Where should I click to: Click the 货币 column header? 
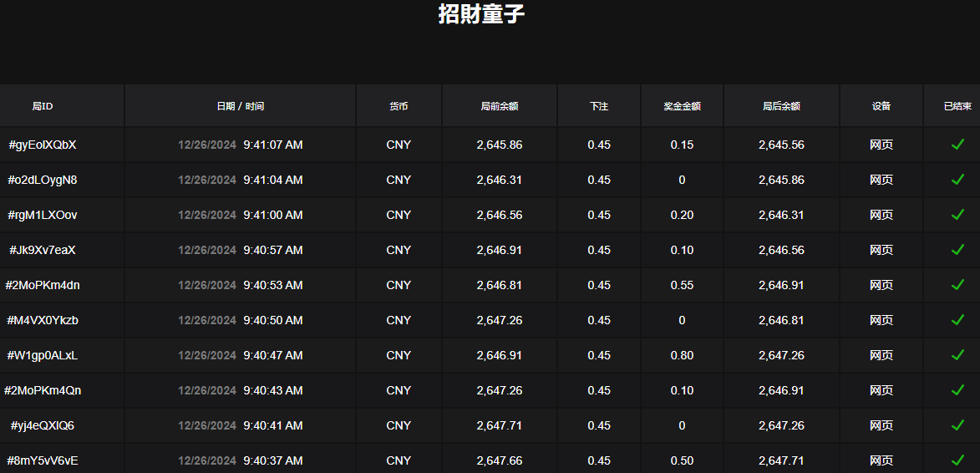(399, 106)
